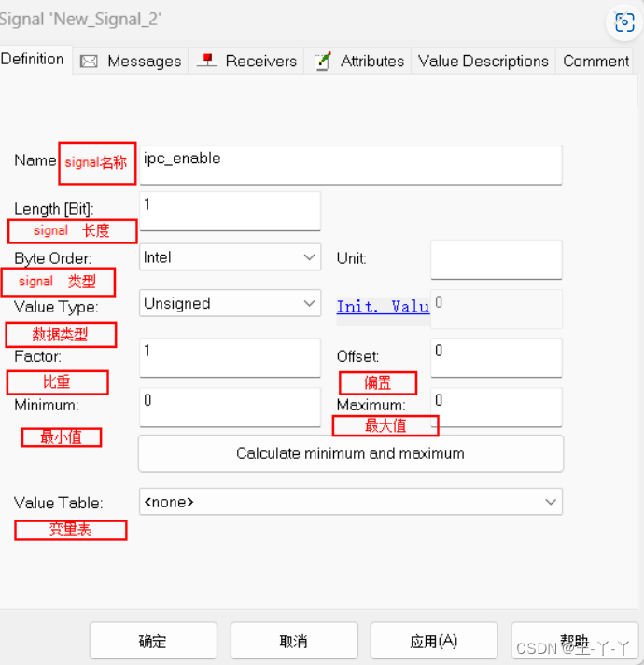Screen dimensions: 644x665
Task: Click the Length [Bit] input field
Action: pos(230,211)
